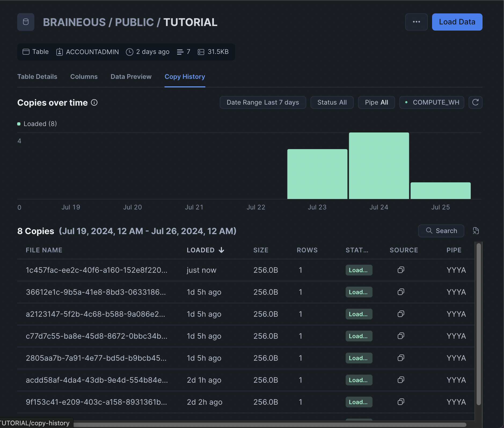Click the info icon next to Copies over time
This screenshot has height=428, width=504.
click(94, 102)
